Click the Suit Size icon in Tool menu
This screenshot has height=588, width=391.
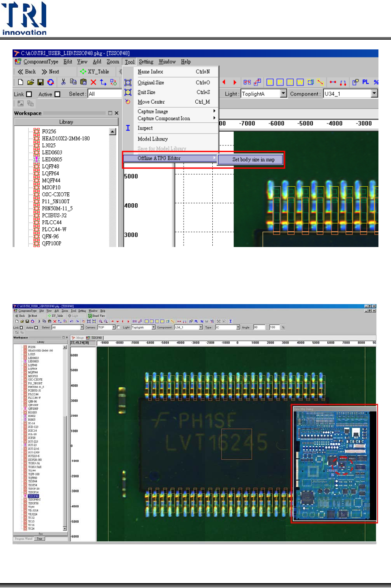[128, 92]
